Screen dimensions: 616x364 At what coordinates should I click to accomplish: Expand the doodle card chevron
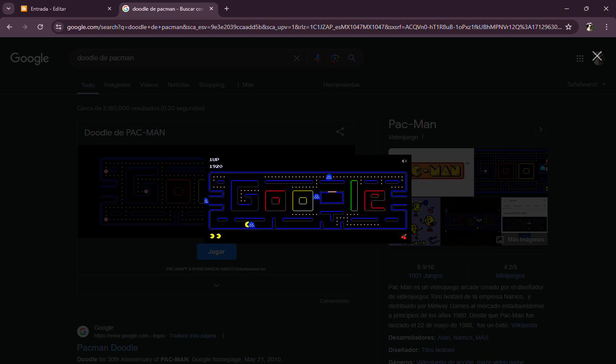click(x=216, y=285)
